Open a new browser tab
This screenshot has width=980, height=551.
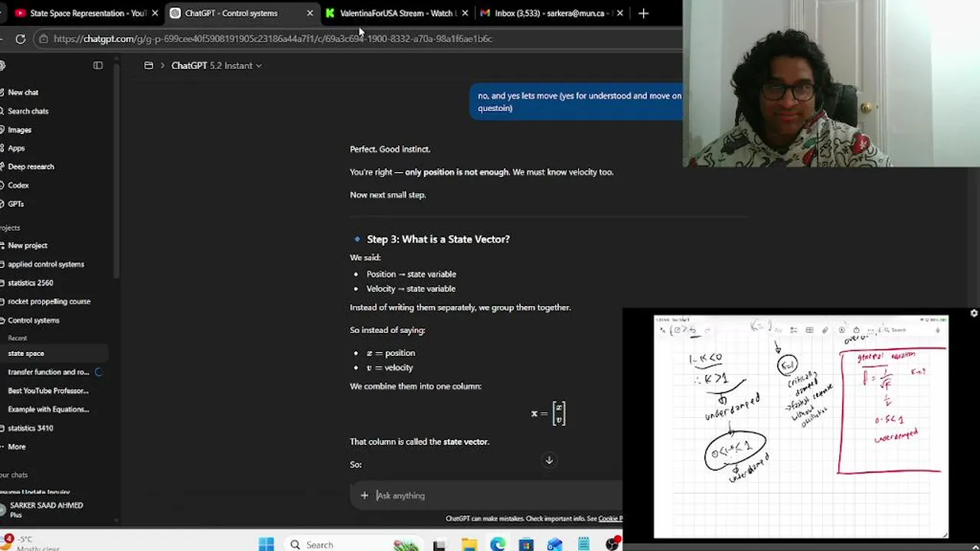click(x=643, y=13)
